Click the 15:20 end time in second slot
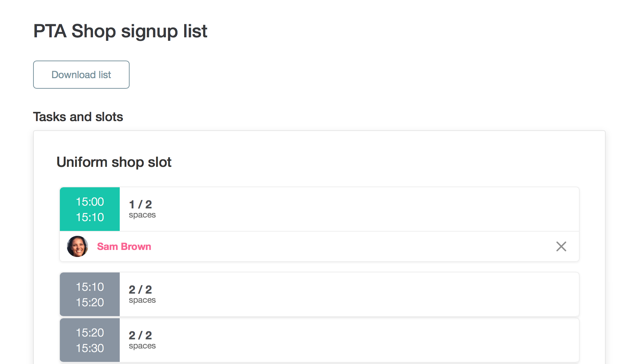 coord(90,302)
